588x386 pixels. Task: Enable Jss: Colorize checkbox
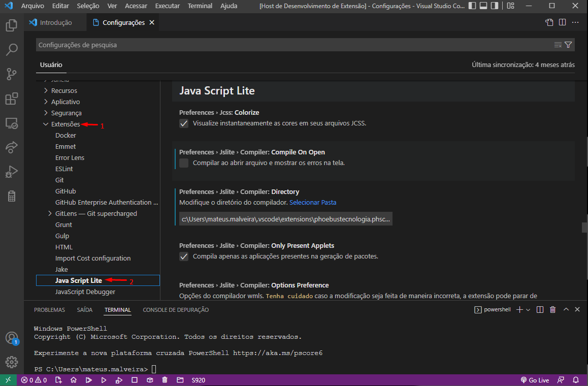183,123
